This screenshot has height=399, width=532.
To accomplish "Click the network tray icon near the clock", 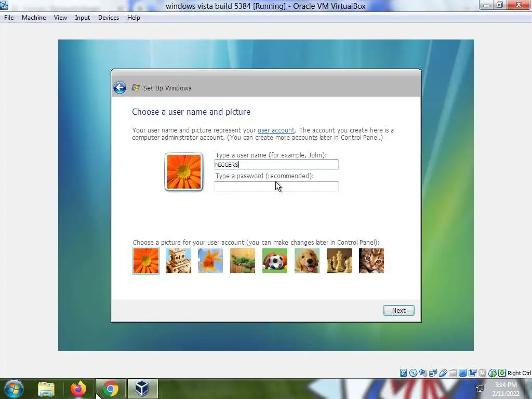I will 480,389.
